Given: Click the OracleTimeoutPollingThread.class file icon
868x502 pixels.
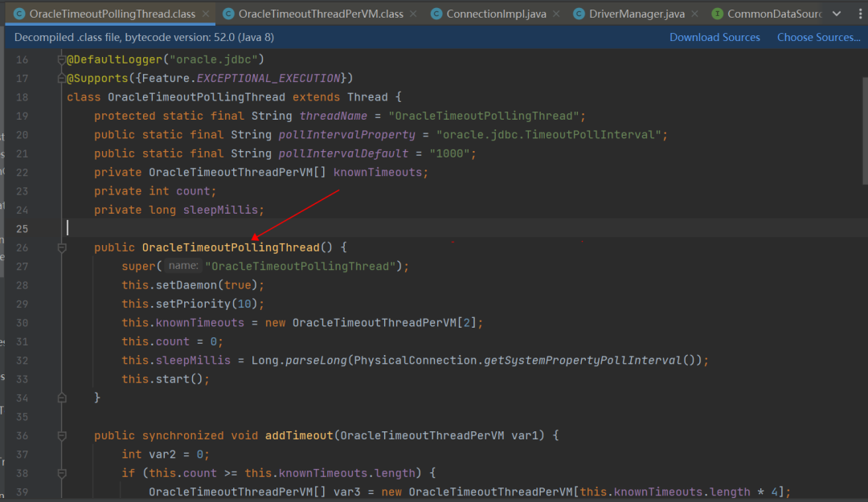Looking at the screenshot, I should click(19, 14).
